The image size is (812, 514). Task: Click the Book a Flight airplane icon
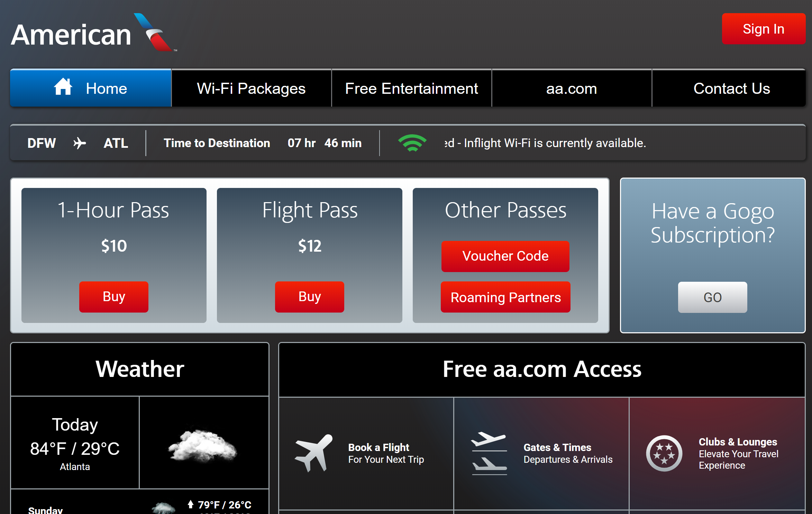coord(313,453)
